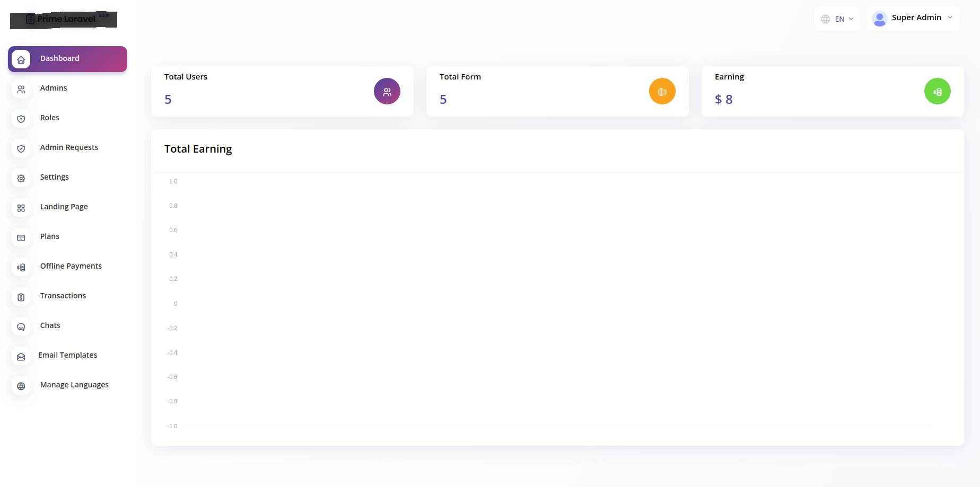Click chevron next to Super Admin
Screen dimensions: 980x487
(950, 17)
